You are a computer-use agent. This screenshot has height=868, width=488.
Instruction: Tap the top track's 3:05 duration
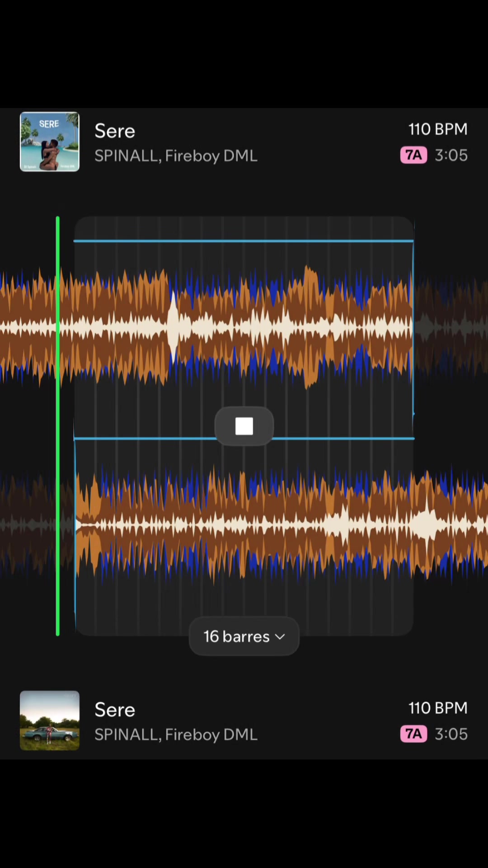(x=451, y=155)
